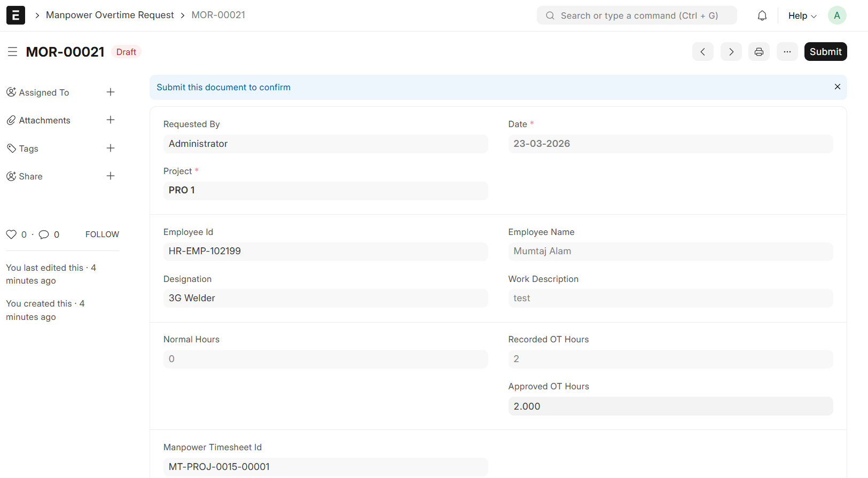The height and width of the screenshot is (478, 868).
Task: Open the comments bubble icon
Action: (44, 234)
